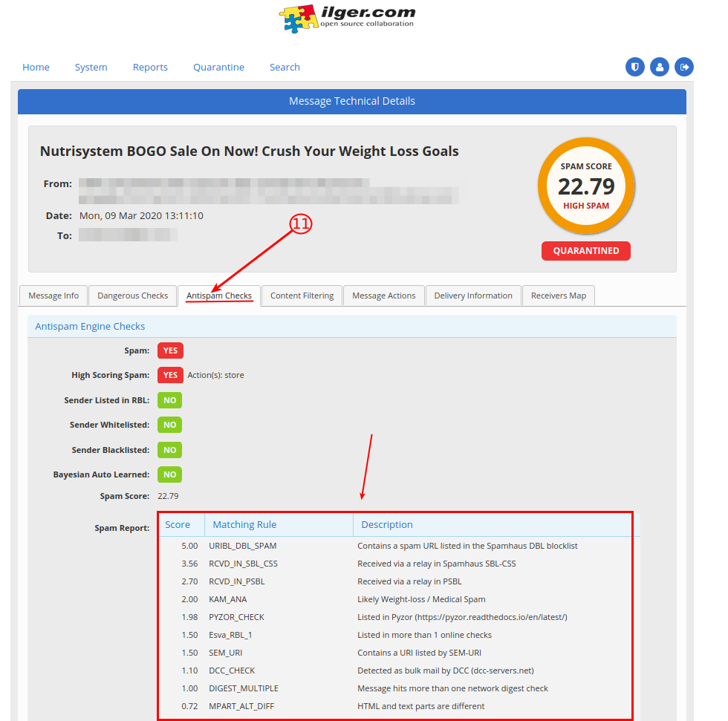Click the Score column header
The width and height of the screenshot is (728, 721).
click(178, 525)
